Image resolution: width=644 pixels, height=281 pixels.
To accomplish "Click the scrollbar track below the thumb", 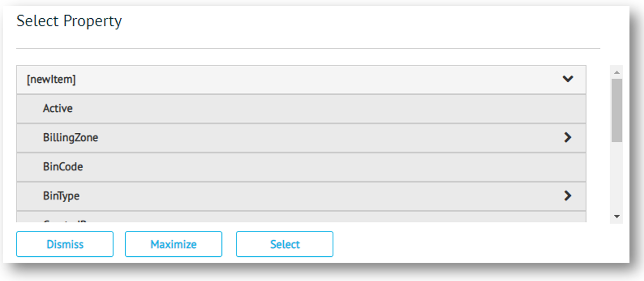I will tap(617, 177).
